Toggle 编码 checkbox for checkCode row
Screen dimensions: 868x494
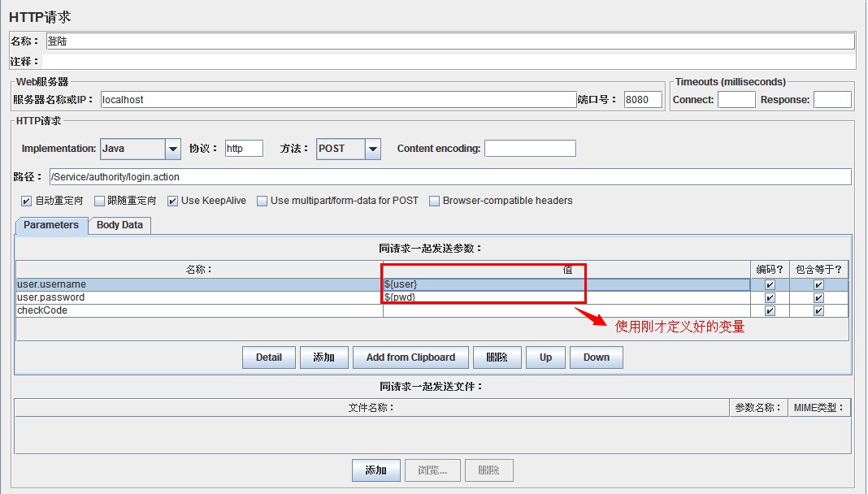coord(770,310)
